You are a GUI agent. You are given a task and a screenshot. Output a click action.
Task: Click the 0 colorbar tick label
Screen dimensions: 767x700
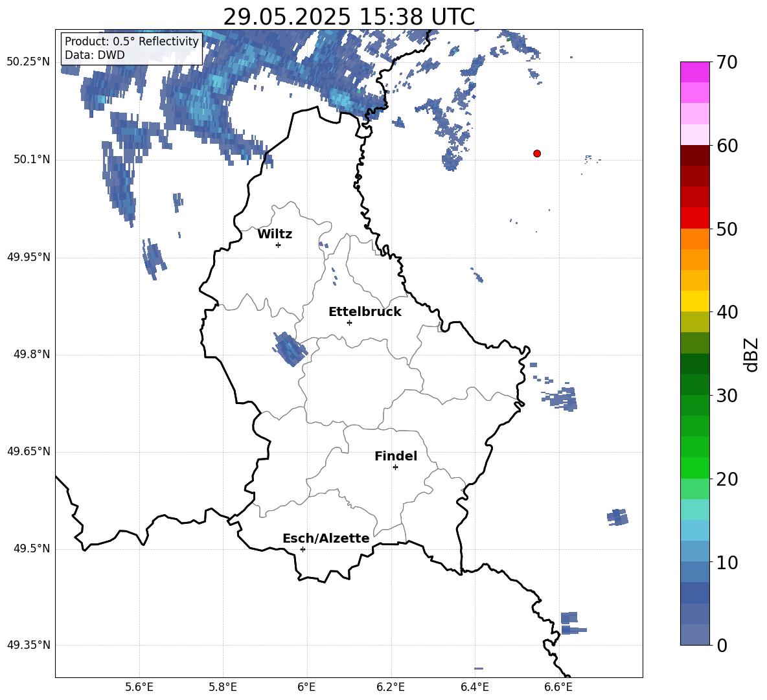(722, 645)
